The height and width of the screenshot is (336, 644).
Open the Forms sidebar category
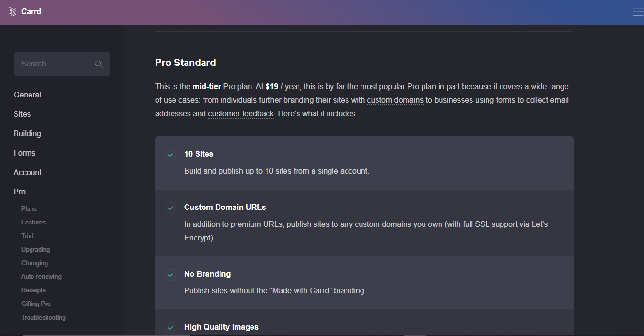coord(24,153)
